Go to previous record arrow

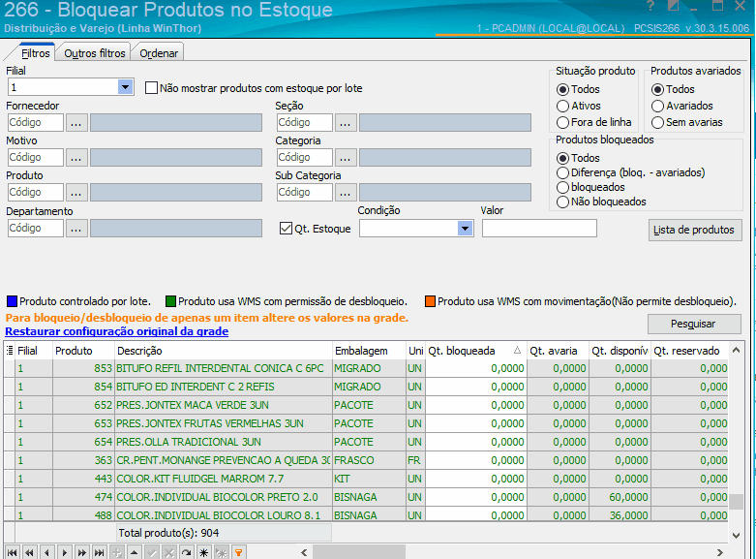click(x=46, y=553)
